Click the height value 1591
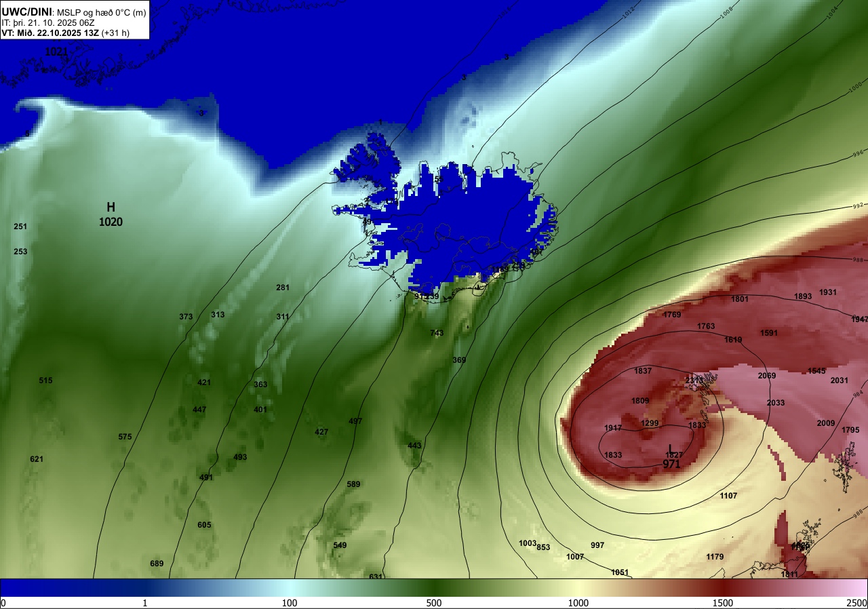Image resolution: width=868 pixels, height=609 pixels. [769, 333]
